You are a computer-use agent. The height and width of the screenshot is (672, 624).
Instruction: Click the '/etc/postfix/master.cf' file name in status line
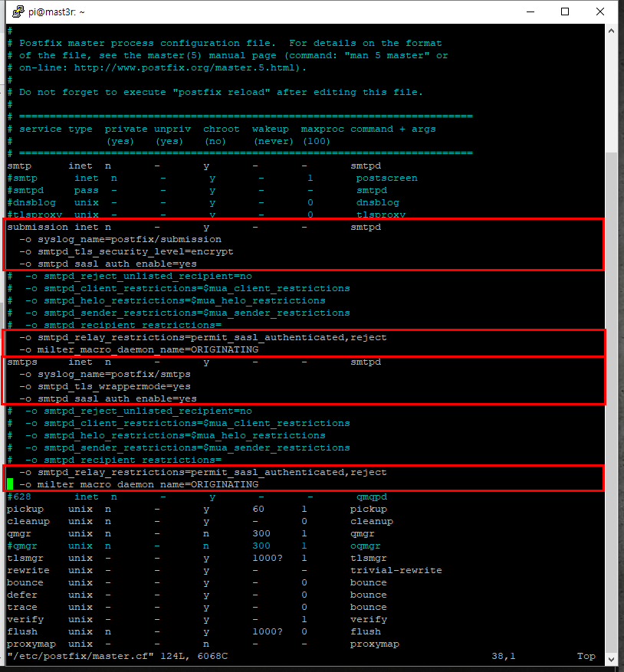tap(80, 656)
